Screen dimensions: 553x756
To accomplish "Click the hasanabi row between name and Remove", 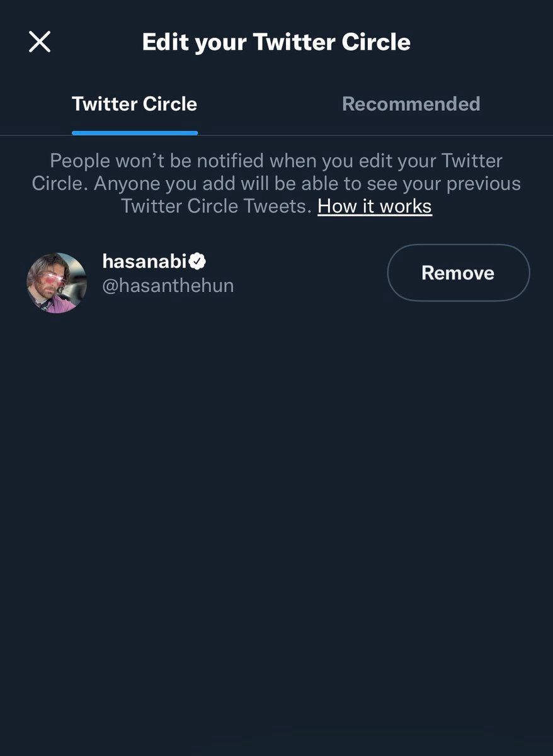I will point(309,273).
